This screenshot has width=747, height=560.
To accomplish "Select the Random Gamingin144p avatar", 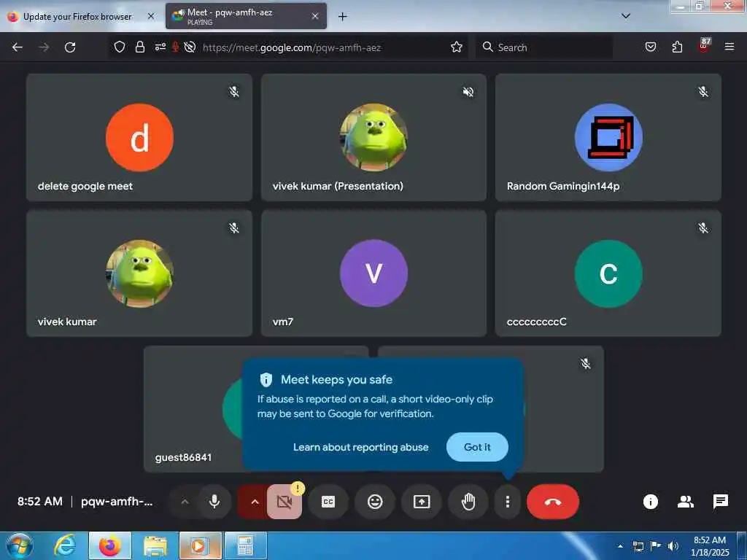I will (608, 137).
